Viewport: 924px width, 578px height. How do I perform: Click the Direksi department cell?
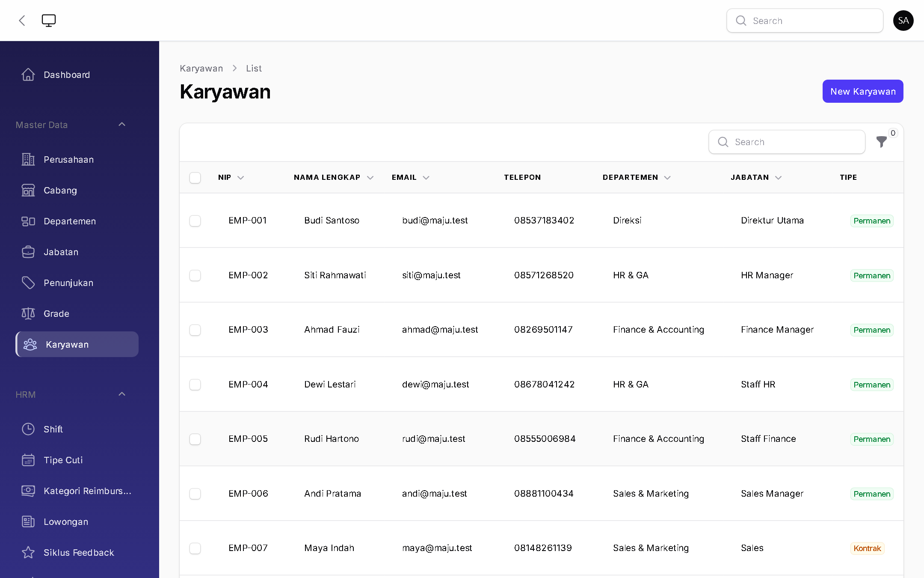tap(627, 220)
